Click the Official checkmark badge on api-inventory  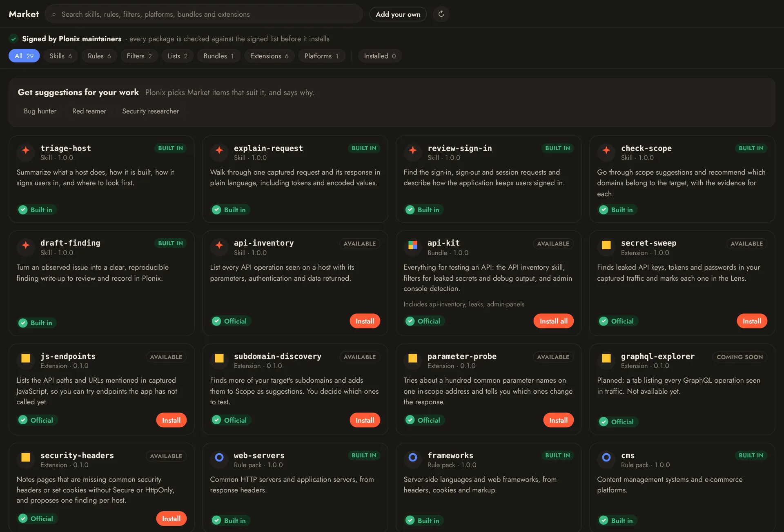tap(230, 321)
